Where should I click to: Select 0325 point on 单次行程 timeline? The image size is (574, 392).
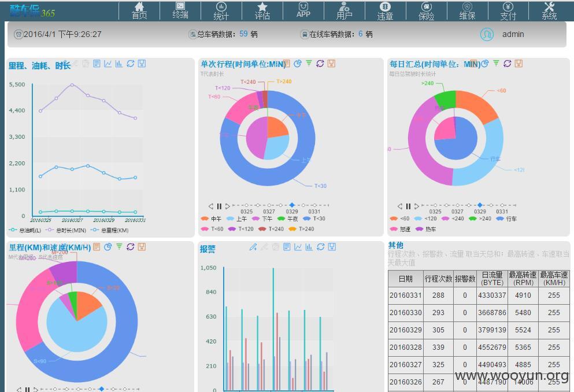point(246,205)
